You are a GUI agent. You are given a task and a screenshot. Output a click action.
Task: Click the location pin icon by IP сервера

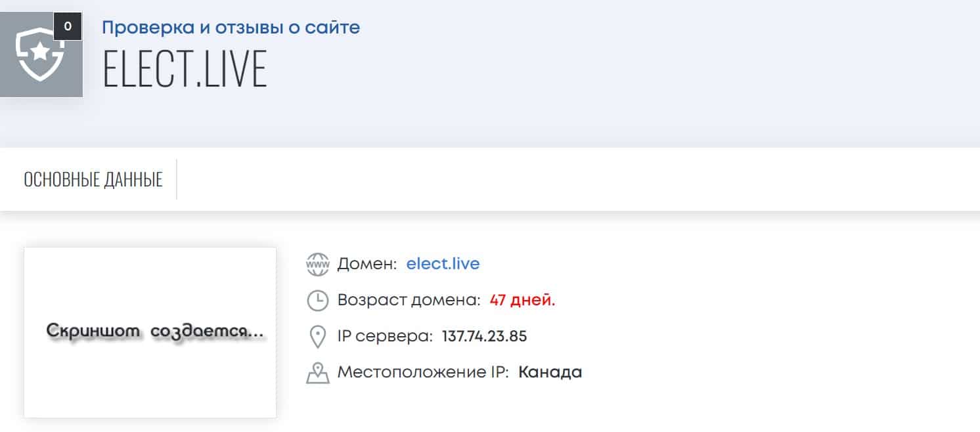point(317,337)
